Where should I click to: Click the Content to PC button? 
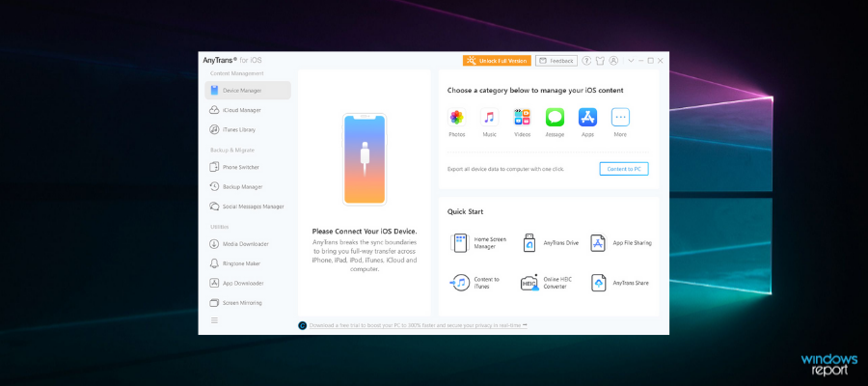tap(624, 169)
